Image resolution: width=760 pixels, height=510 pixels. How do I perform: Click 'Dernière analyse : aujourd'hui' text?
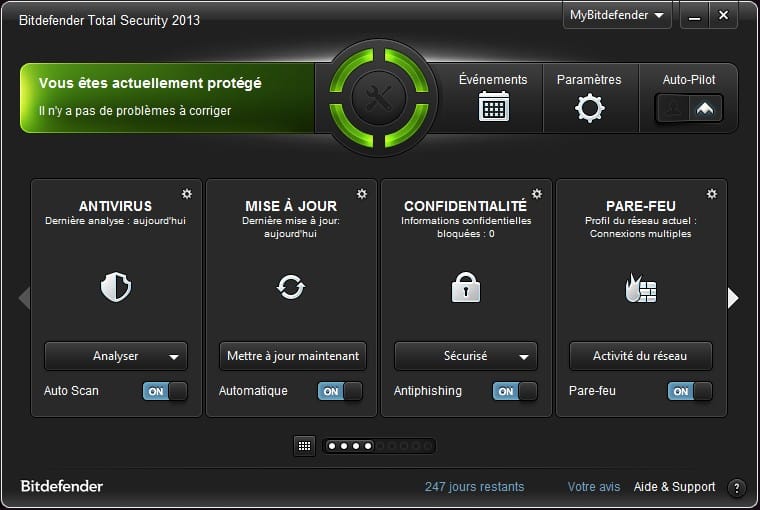pos(115,221)
